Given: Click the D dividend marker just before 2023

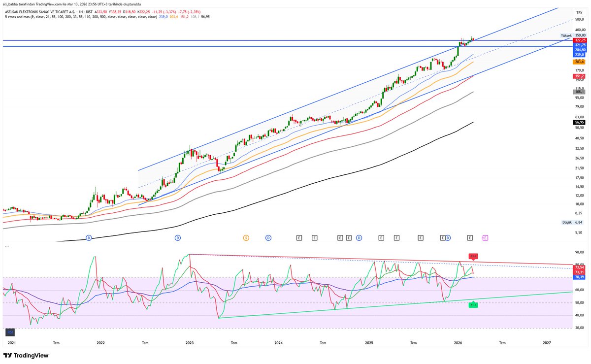Looking at the screenshot, I should [x=177, y=238].
